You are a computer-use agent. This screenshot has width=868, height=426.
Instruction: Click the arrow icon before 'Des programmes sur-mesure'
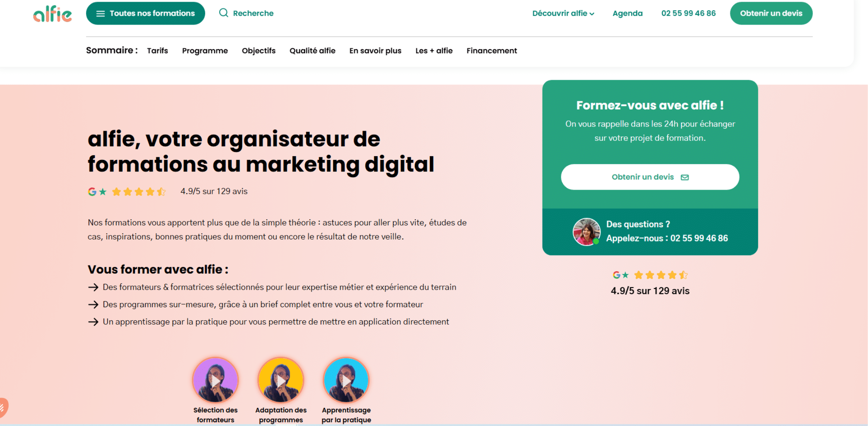93,305
